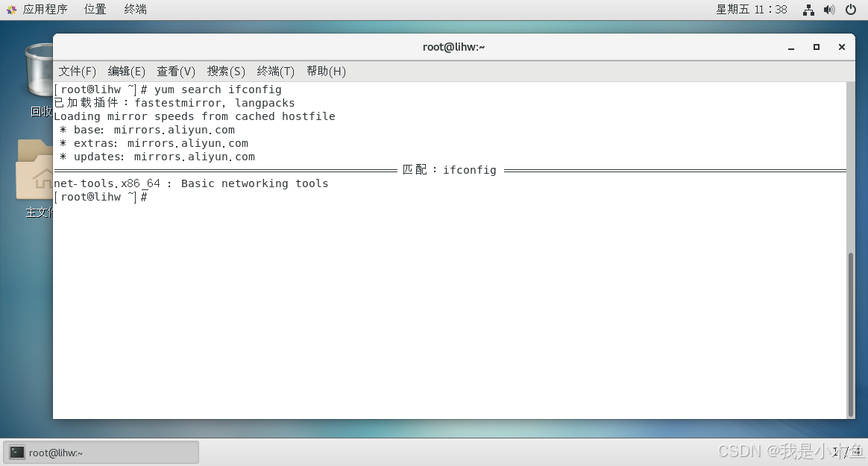
Task: Click the power icon in top panel
Action: [851, 10]
